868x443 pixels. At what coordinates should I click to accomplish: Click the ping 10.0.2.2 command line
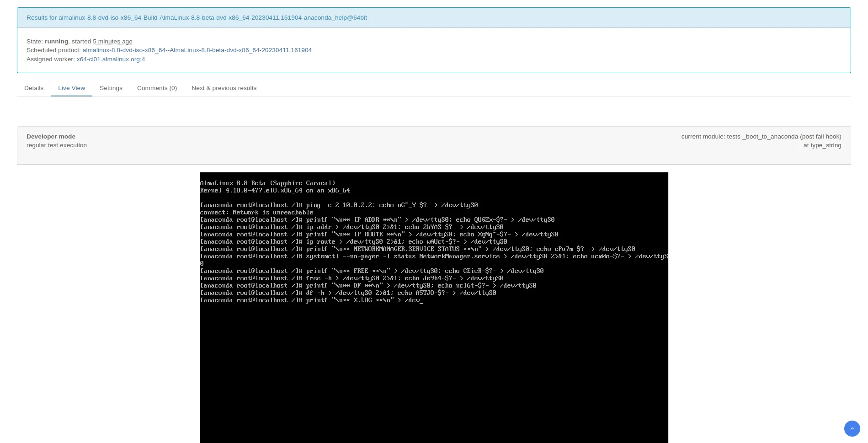[x=339, y=205]
